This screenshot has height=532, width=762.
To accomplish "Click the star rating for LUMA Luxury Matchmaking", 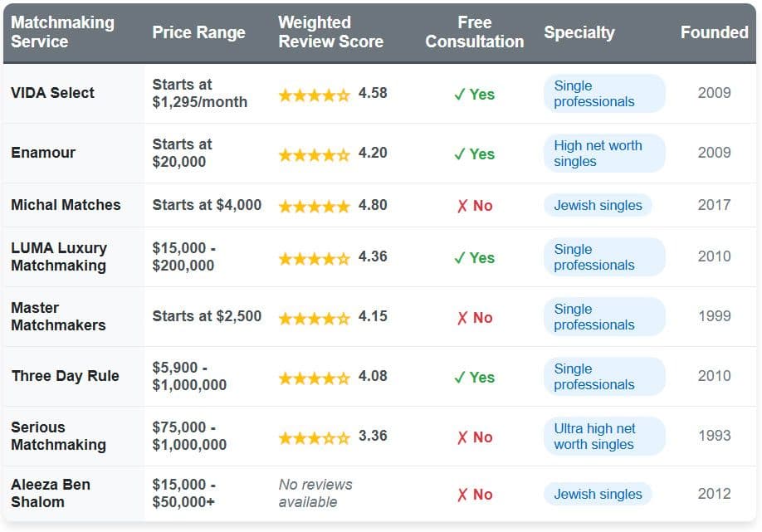I will (x=314, y=258).
